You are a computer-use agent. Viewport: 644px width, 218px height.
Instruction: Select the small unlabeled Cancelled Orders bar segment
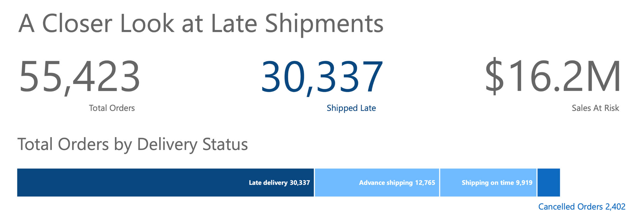point(548,183)
